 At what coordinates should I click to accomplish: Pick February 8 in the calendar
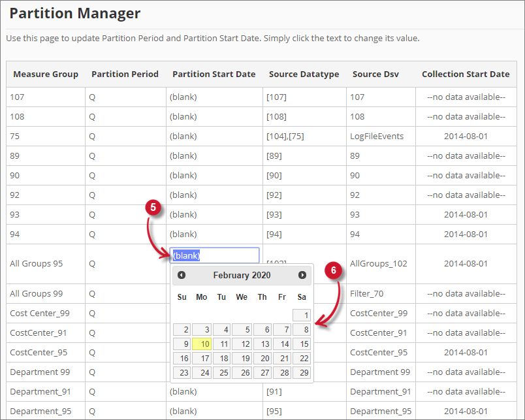coord(302,330)
